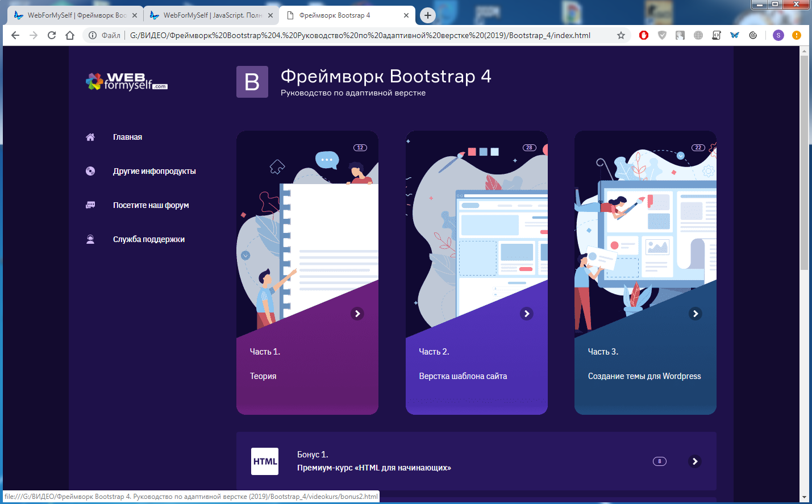Click the arrow button on the Часть 2 card
This screenshot has height=504, width=812.
527,314
